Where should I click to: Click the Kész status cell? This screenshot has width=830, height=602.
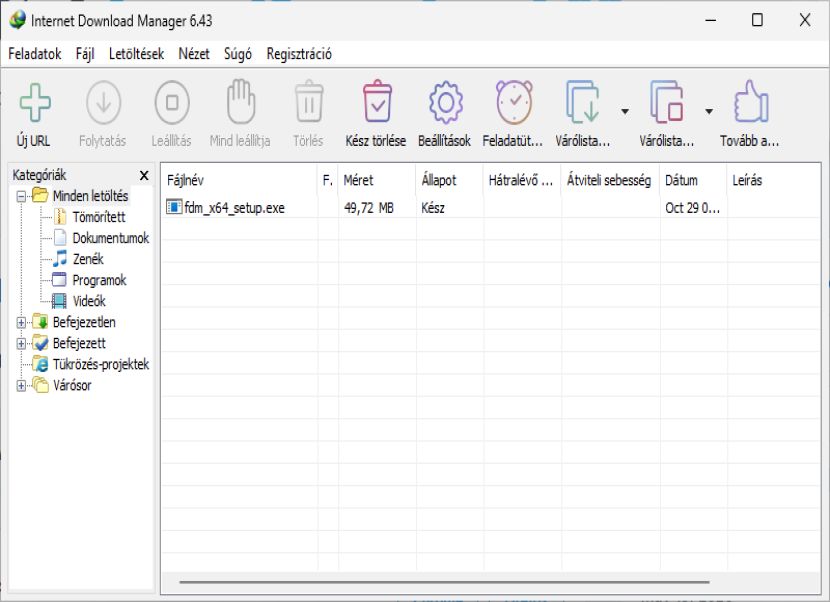[x=432, y=208]
